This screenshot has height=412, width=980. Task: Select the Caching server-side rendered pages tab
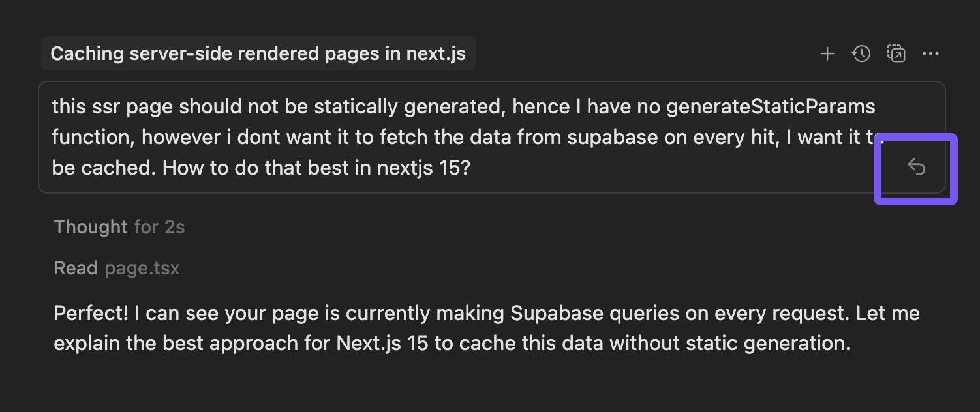(258, 53)
